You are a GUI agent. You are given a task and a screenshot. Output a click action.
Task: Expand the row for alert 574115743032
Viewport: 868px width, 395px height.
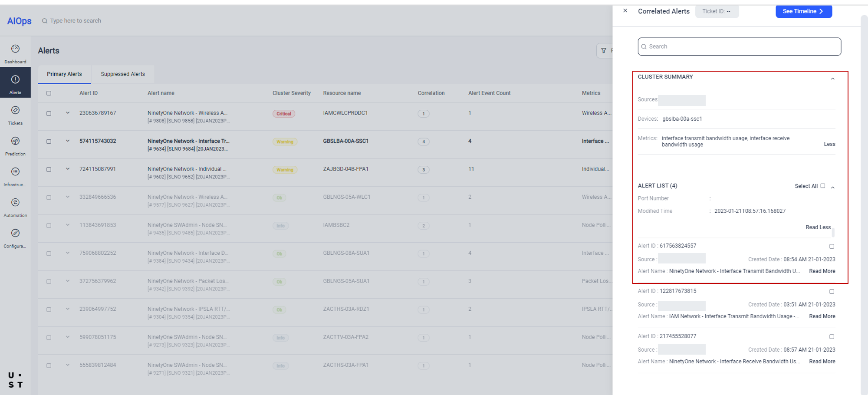(68, 141)
